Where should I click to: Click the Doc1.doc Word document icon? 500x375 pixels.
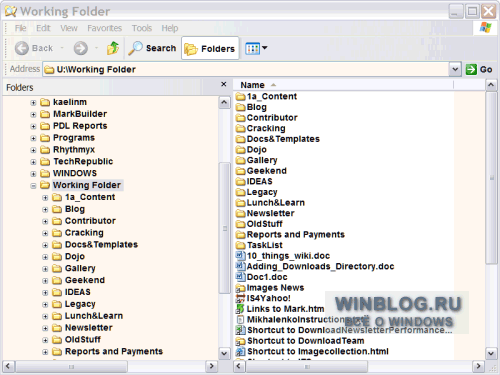pyautogui.click(x=240, y=277)
